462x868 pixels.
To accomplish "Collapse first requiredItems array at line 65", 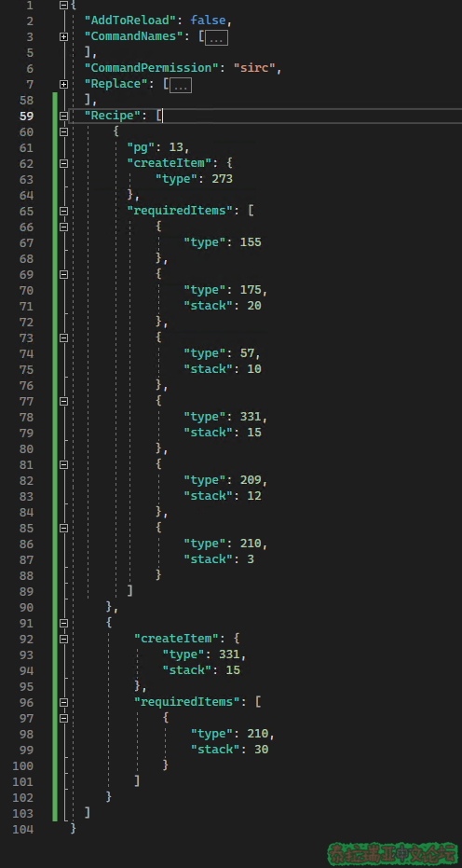I will (x=63, y=211).
